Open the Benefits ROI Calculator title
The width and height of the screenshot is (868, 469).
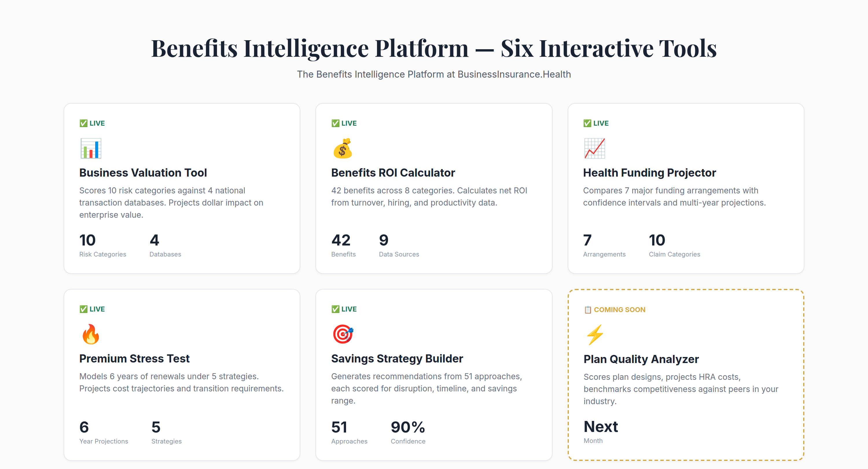393,173
